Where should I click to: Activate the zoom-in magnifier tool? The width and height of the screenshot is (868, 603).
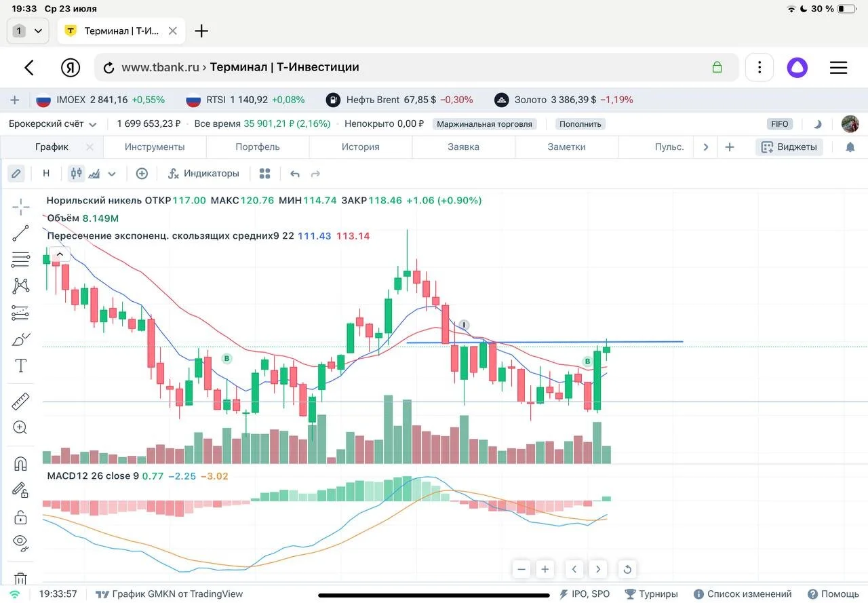click(20, 427)
